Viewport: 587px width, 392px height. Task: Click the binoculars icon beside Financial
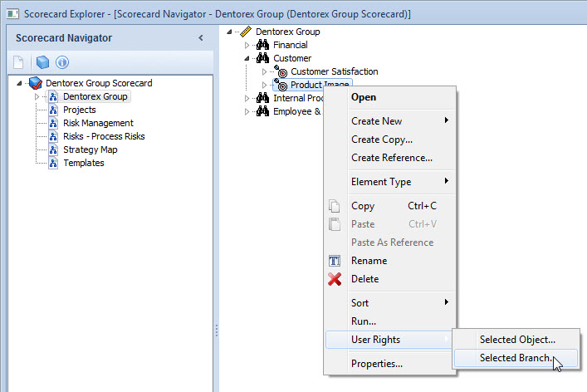[263, 45]
